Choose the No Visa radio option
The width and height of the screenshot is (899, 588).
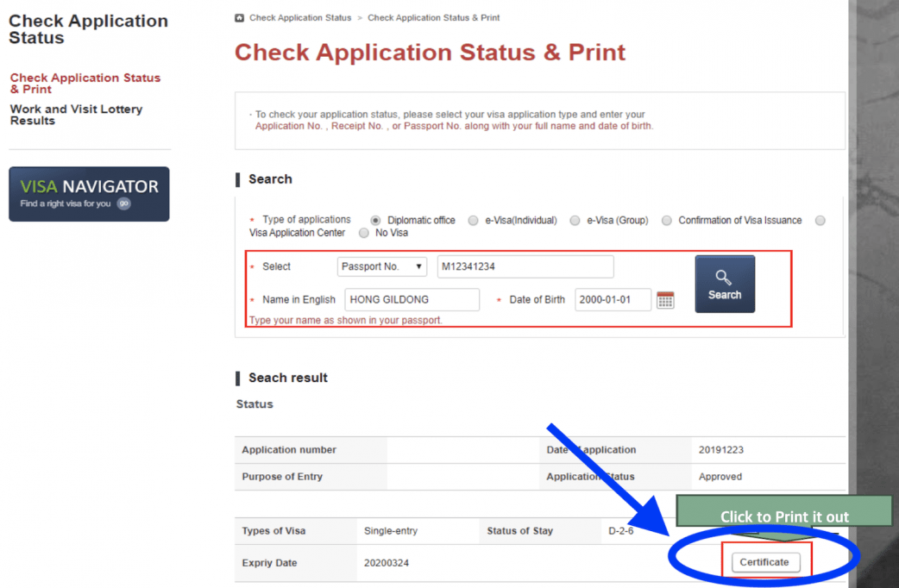364,233
